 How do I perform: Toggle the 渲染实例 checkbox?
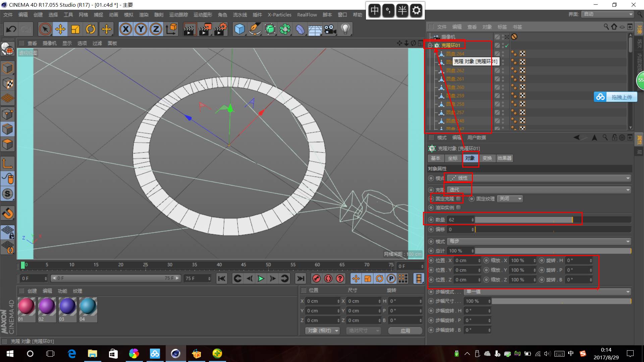(x=459, y=207)
